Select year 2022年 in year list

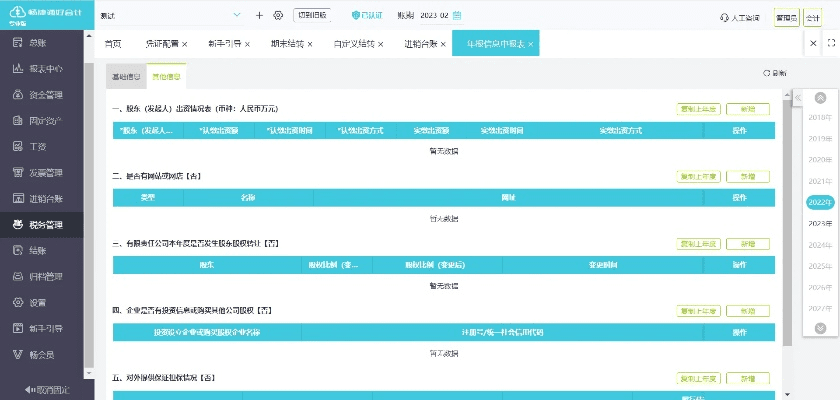pos(820,202)
